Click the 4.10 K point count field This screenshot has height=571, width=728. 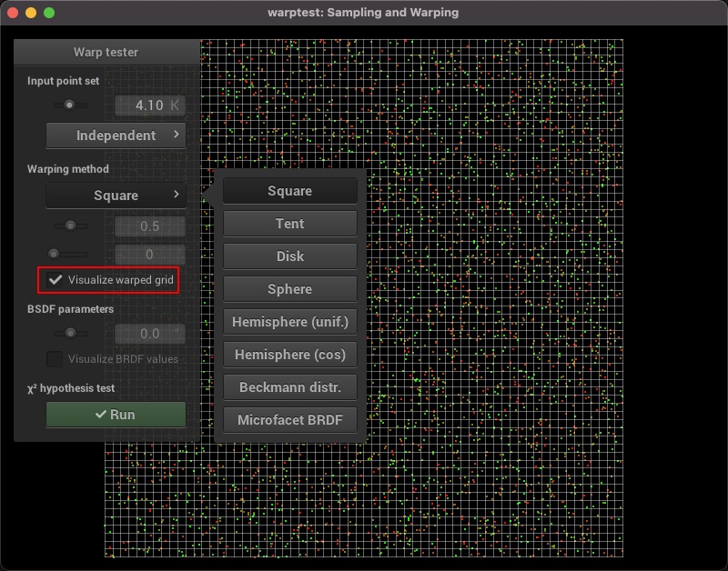coord(149,105)
